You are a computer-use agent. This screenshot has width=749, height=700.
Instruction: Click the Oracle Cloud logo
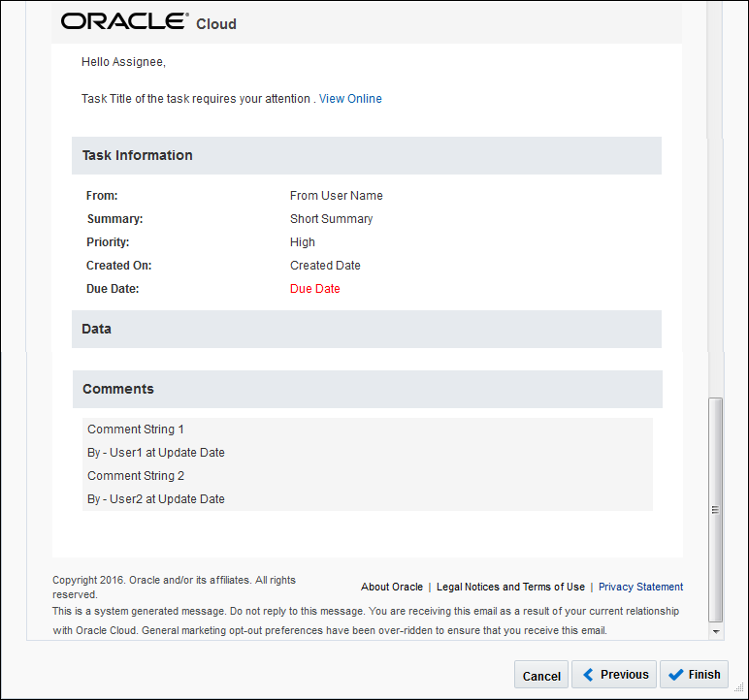pyautogui.click(x=148, y=22)
